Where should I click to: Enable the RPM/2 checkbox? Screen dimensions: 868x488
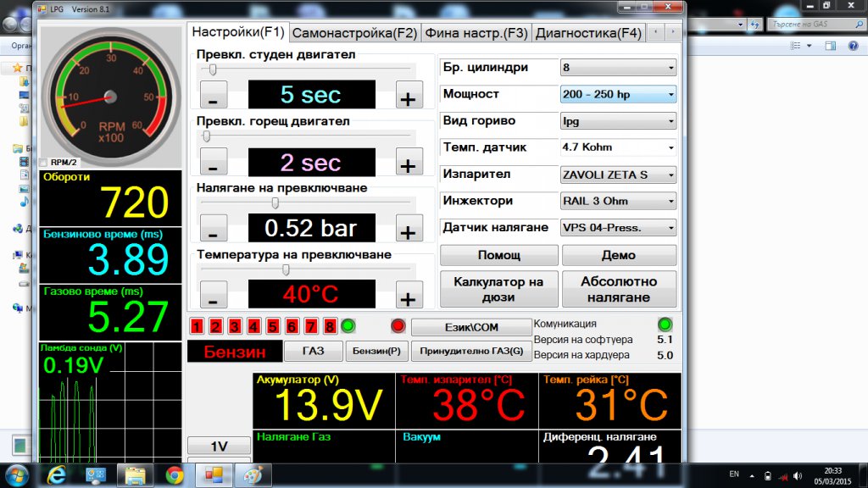45,162
